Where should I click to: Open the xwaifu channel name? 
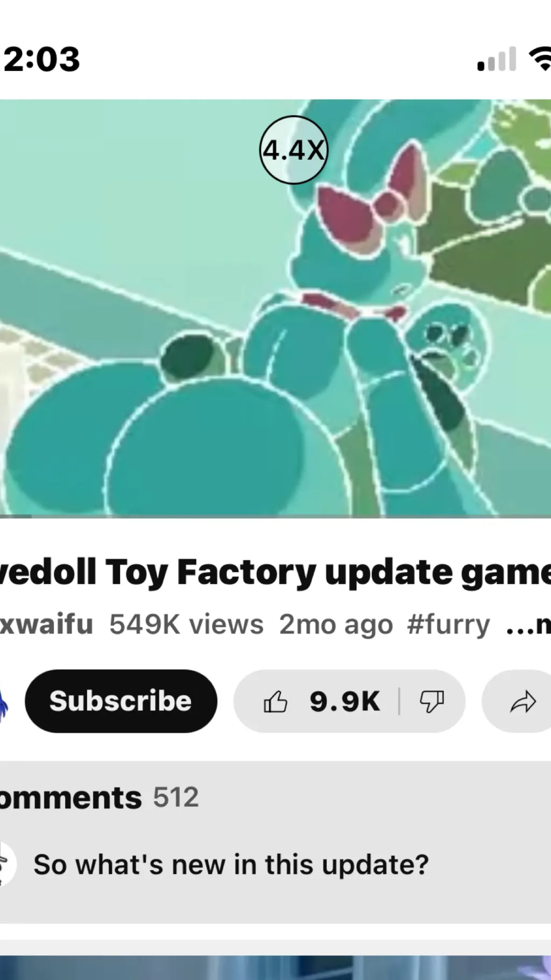tap(46, 625)
